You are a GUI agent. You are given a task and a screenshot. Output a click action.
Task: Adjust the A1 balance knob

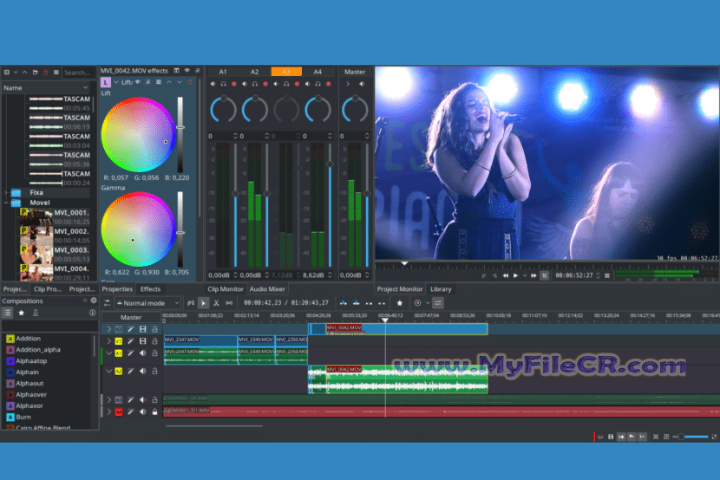[x=223, y=110]
